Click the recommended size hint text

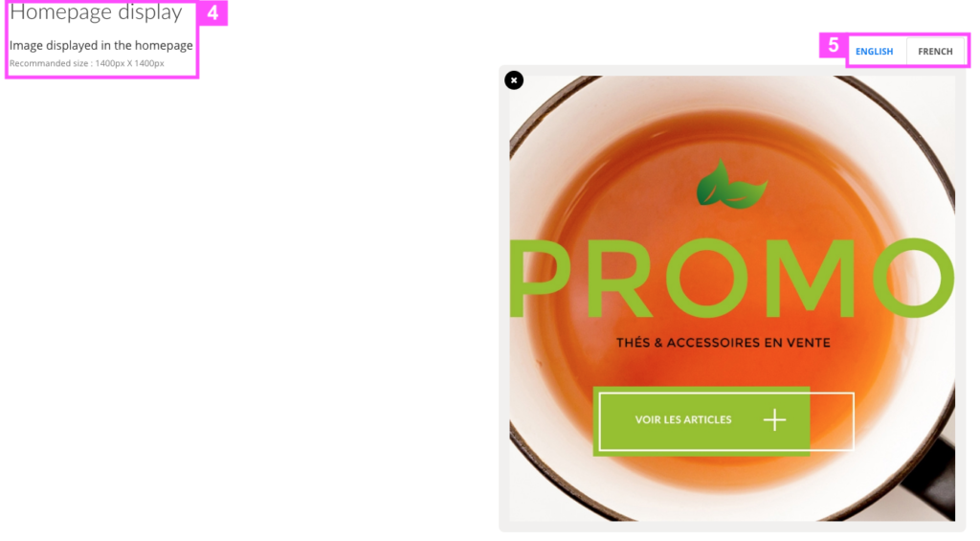click(x=86, y=63)
